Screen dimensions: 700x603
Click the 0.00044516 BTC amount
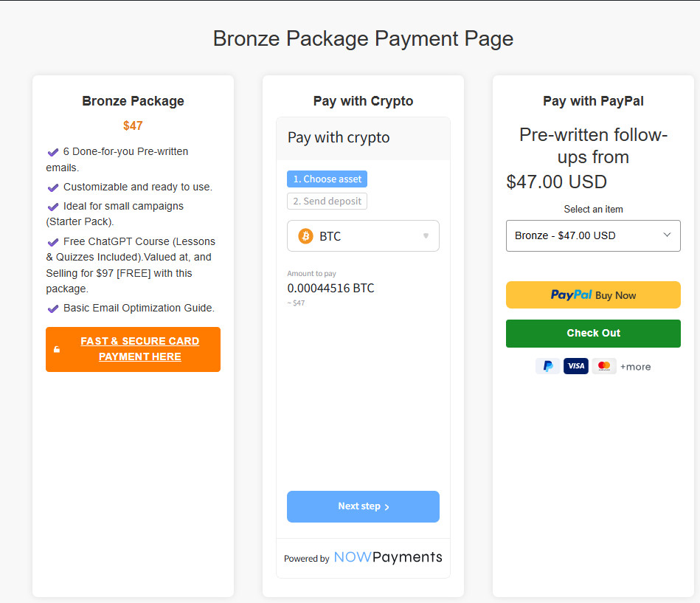[x=330, y=288]
